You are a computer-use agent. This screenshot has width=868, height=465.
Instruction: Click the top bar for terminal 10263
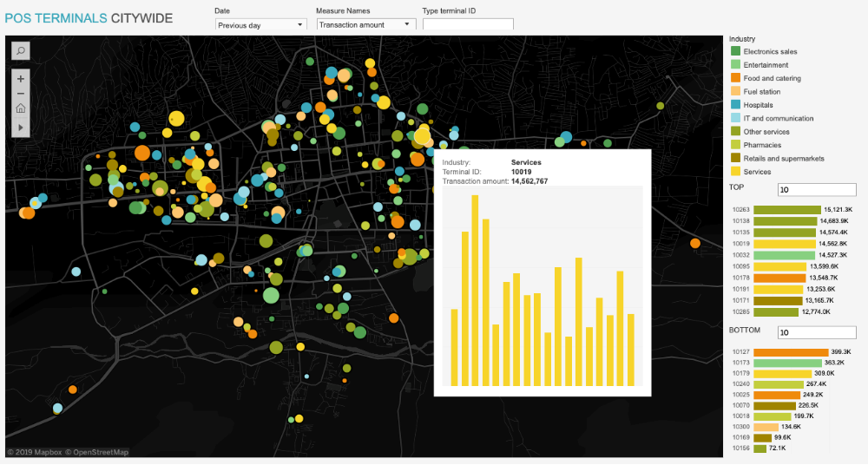coord(786,210)
